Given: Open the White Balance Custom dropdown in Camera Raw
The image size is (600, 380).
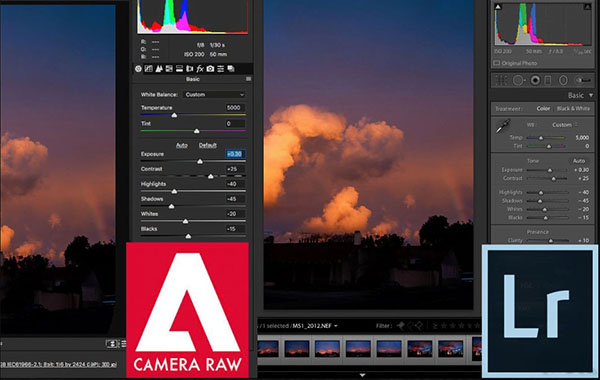Looking at the screenshot, I should pyautogui.click(x=214, y=95).
